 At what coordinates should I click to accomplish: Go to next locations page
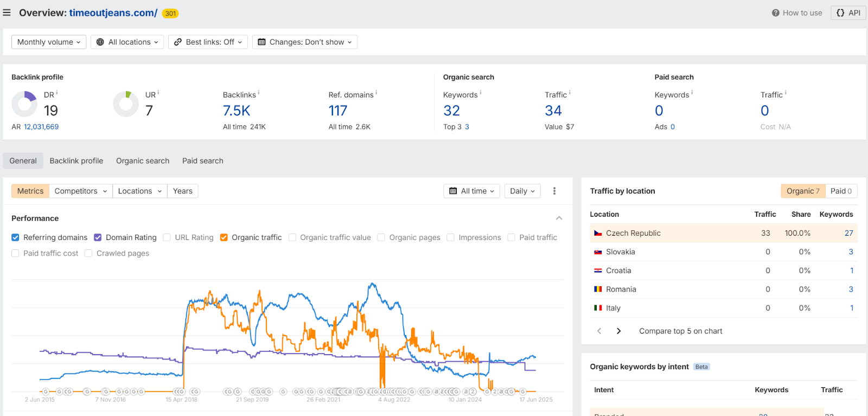(x=618, y=331)
